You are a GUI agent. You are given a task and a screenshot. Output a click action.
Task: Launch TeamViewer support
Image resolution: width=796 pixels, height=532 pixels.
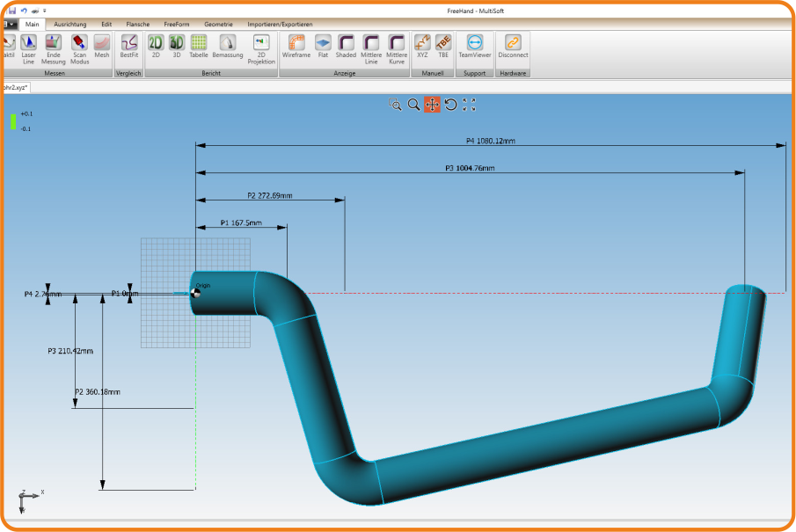point(475,47)
